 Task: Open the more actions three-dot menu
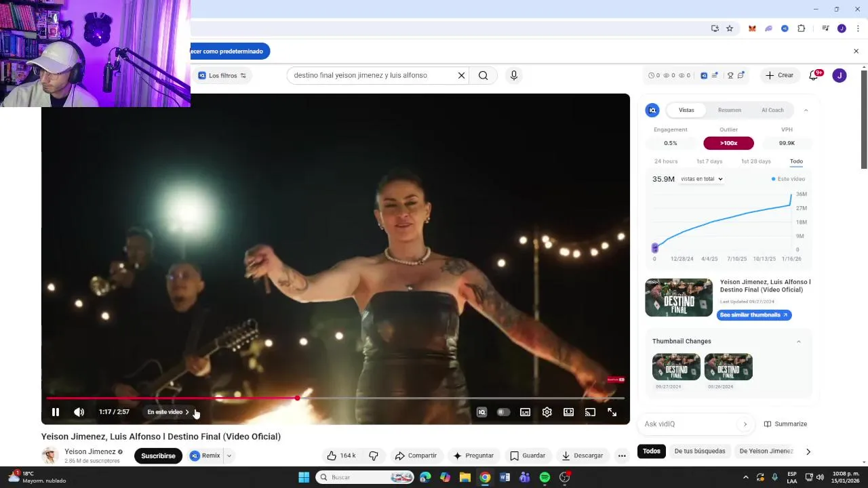click(x=622, y=456)
